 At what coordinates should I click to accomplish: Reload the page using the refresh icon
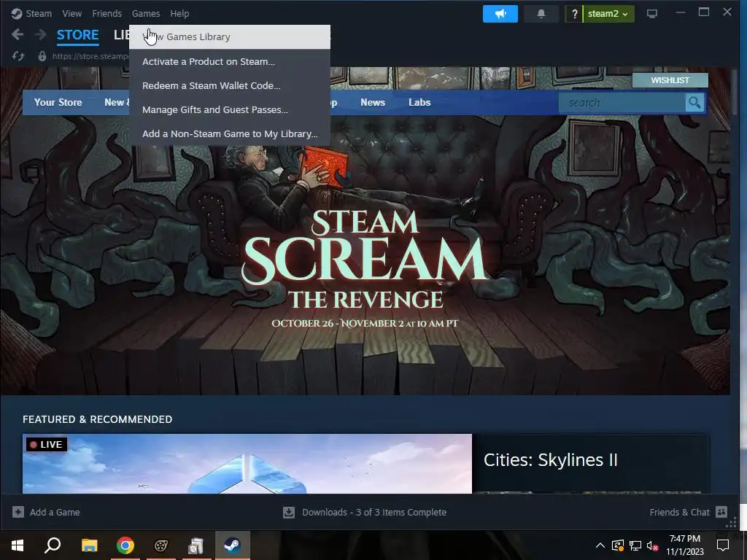pos(18,56)
